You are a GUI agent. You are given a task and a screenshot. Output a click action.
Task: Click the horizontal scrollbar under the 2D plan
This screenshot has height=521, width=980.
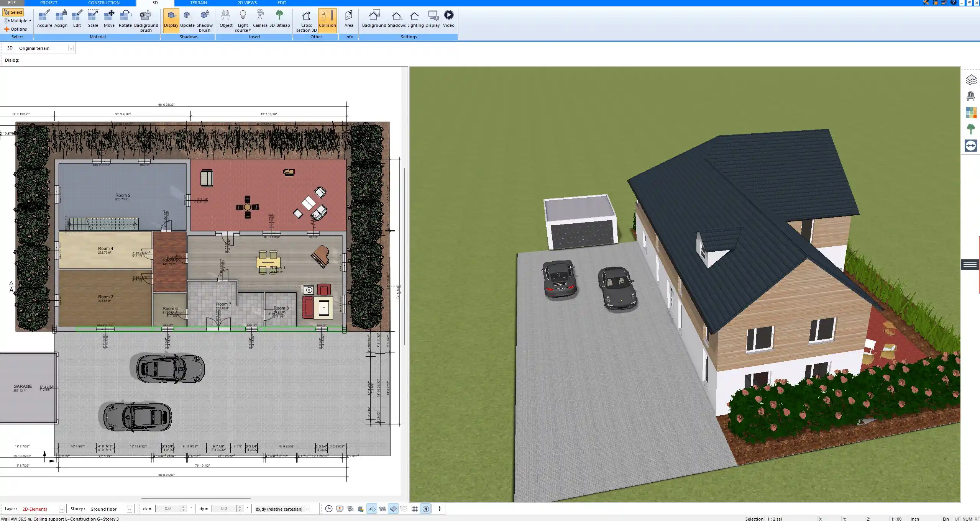click(x=196, y=499)
